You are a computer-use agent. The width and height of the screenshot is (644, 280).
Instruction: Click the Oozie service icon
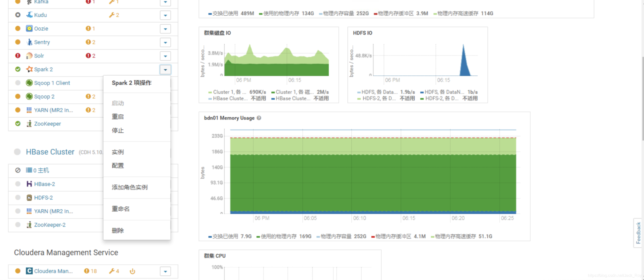click(x=29, y=28)
